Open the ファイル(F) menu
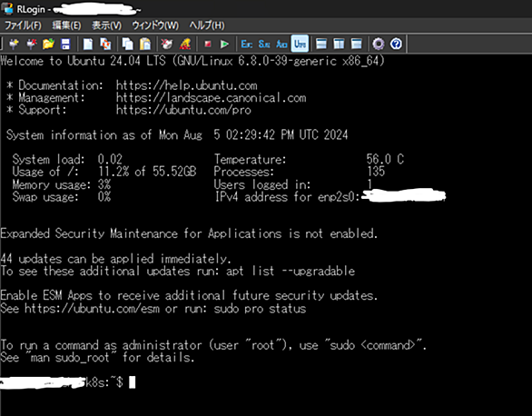Screen dimensions: 532x416 (x=23, y=25)
